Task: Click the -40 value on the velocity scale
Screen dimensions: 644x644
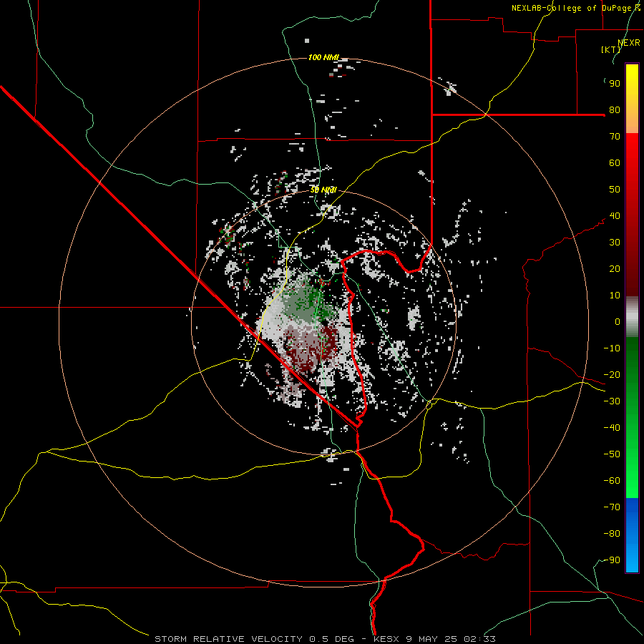Action: 612,428
